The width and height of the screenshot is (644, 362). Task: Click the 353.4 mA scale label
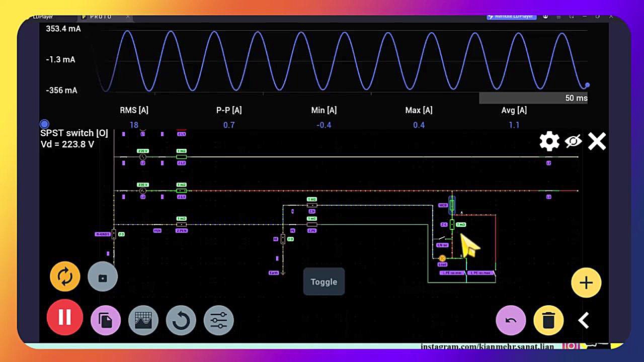pyautogui.click(x=63, y=29)
